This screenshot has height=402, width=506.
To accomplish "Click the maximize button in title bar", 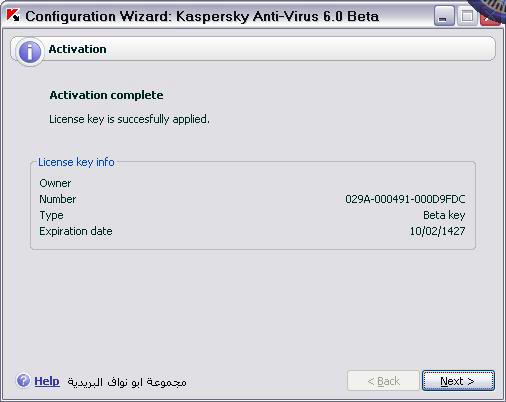I will [x=467, y=16].
